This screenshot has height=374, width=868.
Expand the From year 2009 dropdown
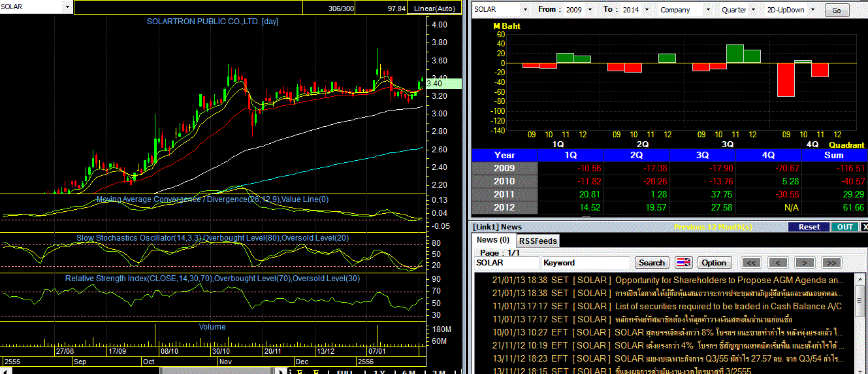click(590, 10)
